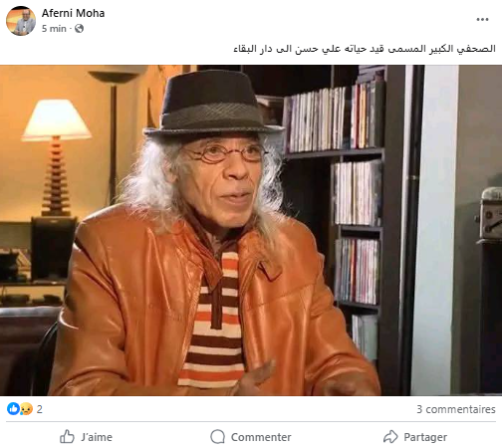502x448 pixels.
Task: Select the Partager button
Action: [x=415, y=437]
